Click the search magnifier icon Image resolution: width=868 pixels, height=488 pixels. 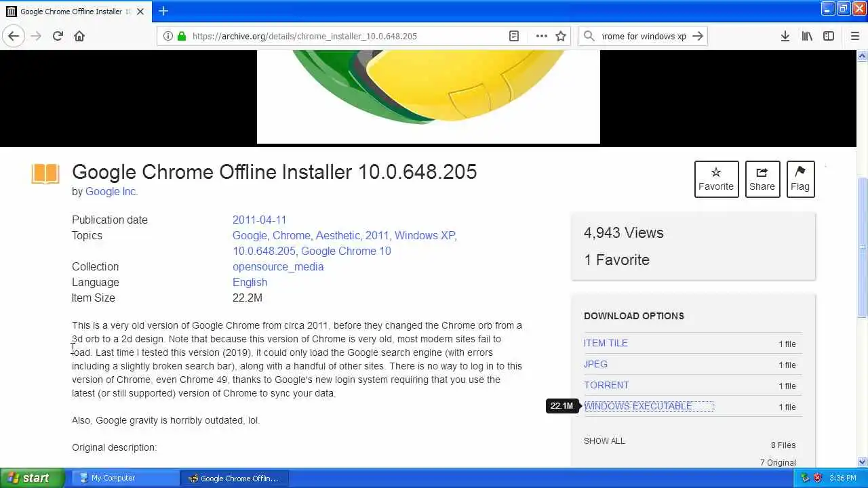coord(589,36)
